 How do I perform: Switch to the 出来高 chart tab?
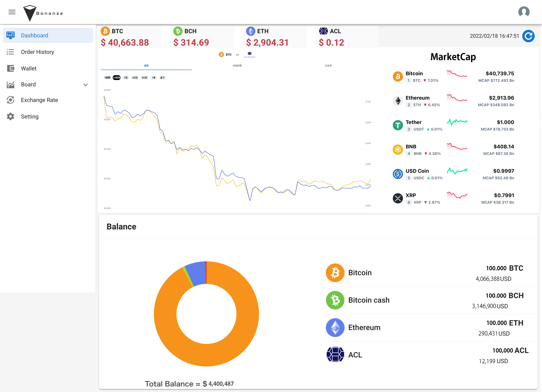328,66
